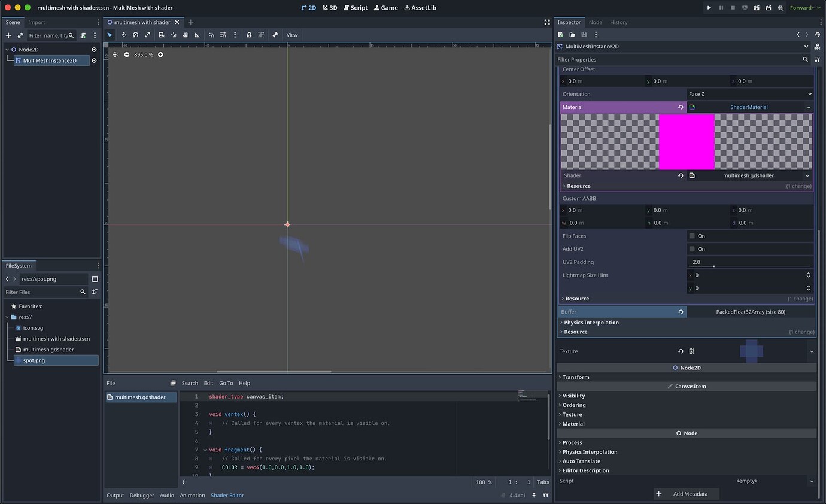The height and width of the screenshot is (504, 826).
Task: Toggle visibility of MultiMeshInstance2D in Scene dock
Action: 94,60
